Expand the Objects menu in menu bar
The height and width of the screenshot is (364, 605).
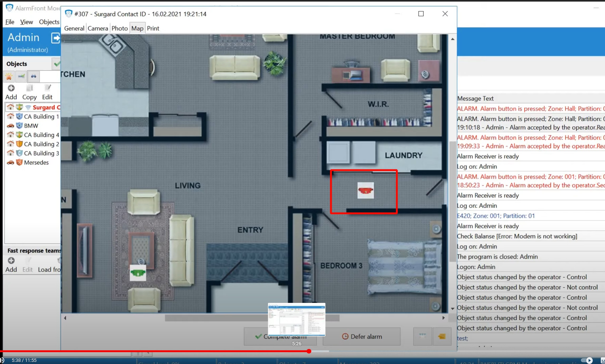pos(49,22)
